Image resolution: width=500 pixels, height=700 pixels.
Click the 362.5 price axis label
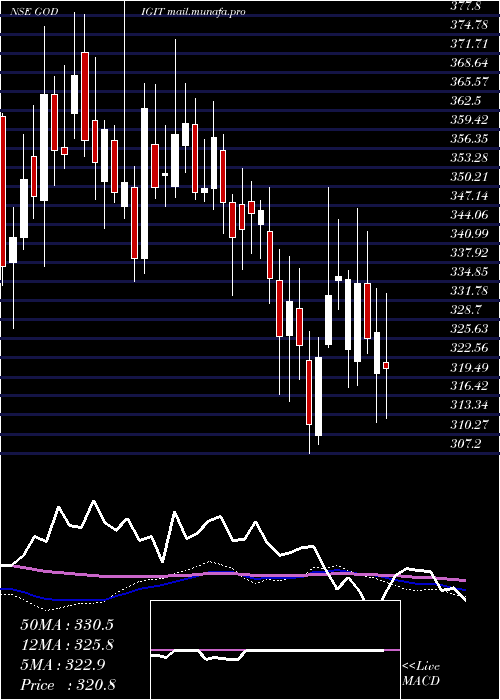[465, 101]
